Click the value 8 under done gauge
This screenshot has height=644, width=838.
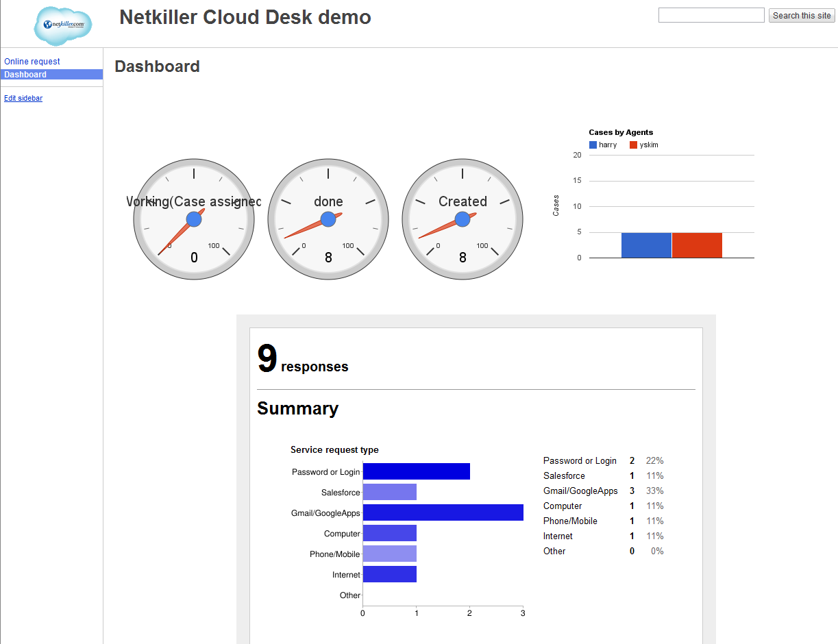[328, 258]
